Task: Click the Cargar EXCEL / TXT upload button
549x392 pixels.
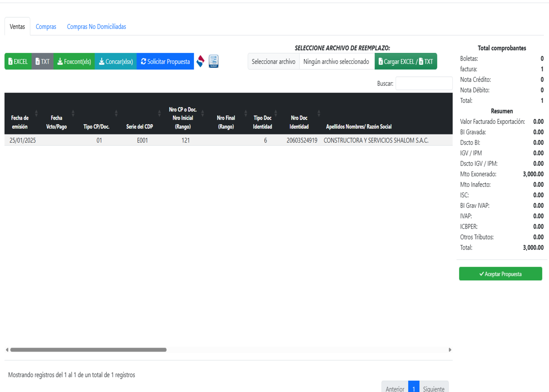Action: point(405,62)
